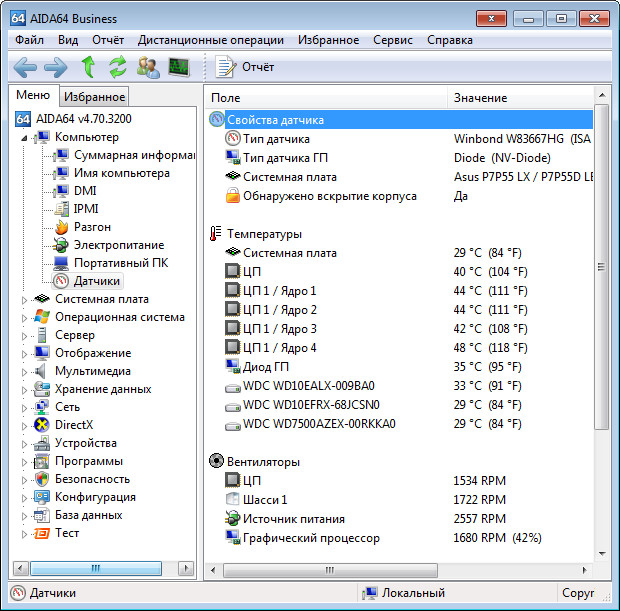Viewport: 620px width, 611px height.
Task: Expand the Хранение данных tree node
Action: (x=25, y=389)
